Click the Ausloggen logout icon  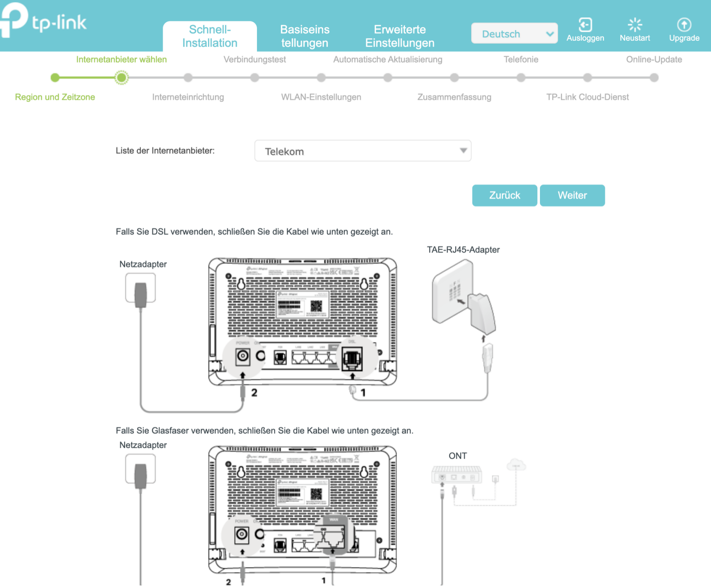[585, 25]
